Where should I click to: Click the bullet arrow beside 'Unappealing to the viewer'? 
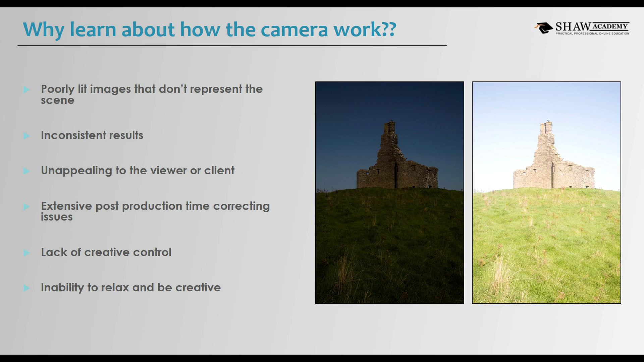pos(27,171)
